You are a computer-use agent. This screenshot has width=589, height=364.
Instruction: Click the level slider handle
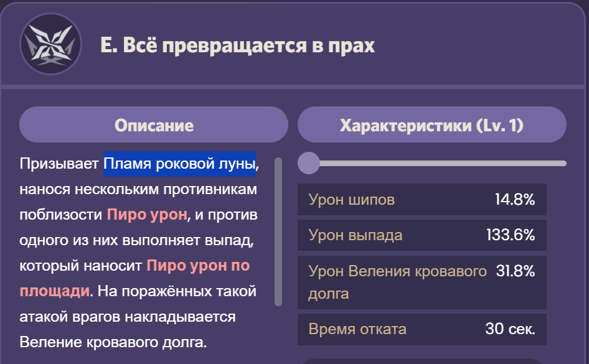[x=308, y=164]
